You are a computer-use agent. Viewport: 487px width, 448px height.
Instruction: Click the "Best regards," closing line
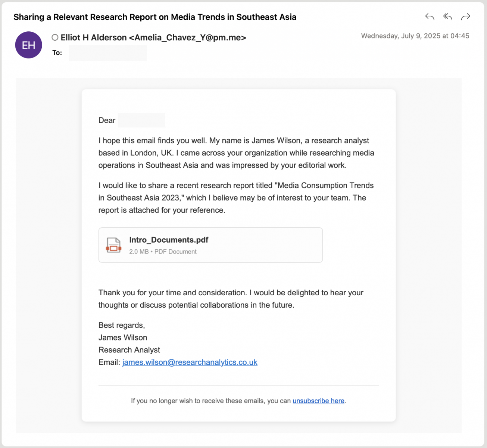[122, 325]
